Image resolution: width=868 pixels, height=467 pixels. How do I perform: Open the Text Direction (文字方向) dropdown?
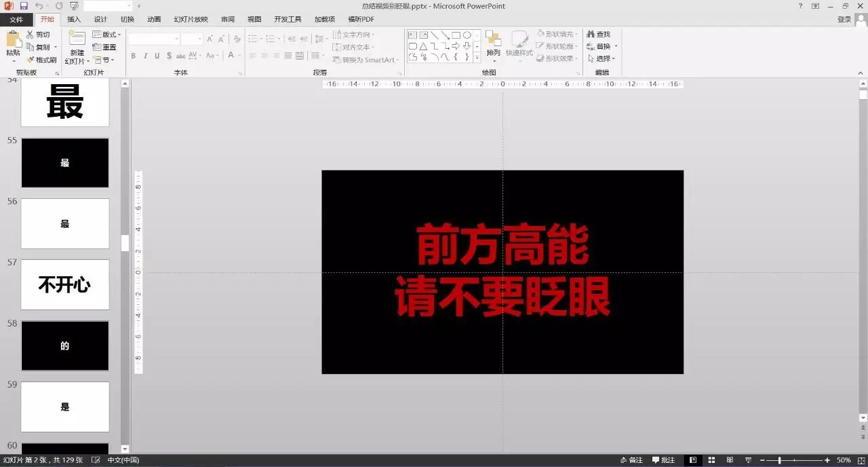[353, 35]
